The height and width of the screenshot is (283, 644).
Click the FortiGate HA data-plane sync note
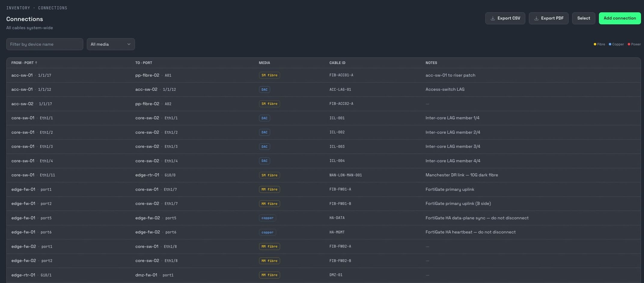click(477, 218)
